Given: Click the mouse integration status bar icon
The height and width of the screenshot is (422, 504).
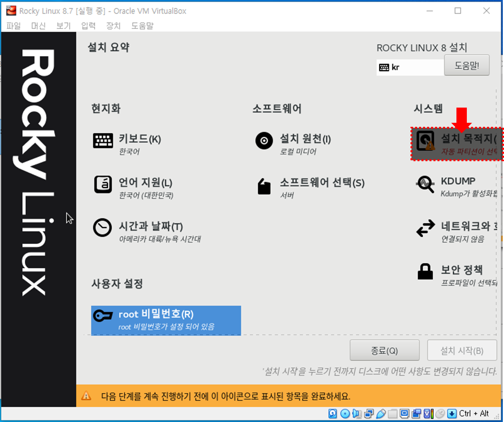Looking at the screenshot, I should (x=440, y=414).
